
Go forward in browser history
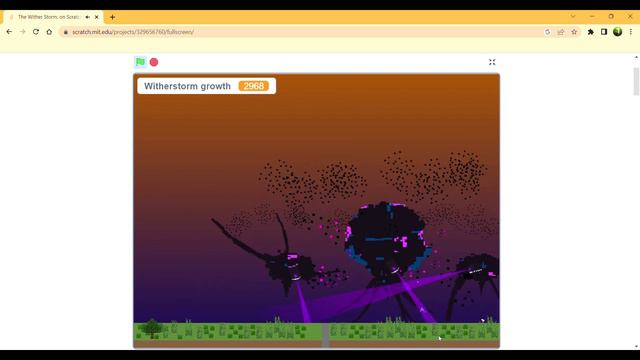22,32
